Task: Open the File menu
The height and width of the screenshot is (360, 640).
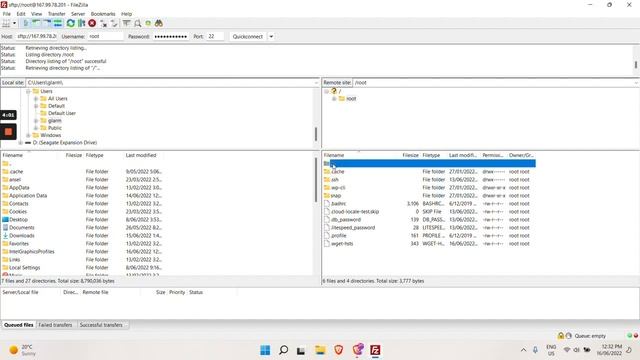Action: tap(7, 14)
